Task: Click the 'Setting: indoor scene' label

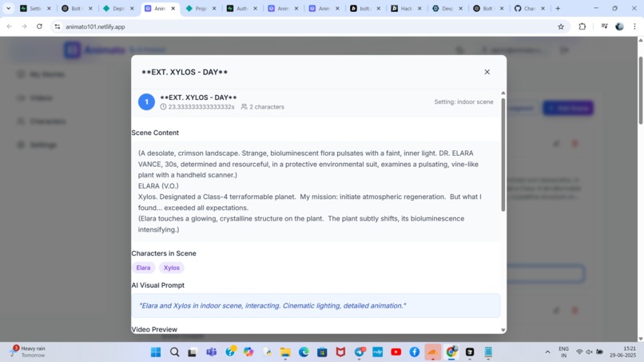Action: tap(463, 102)
